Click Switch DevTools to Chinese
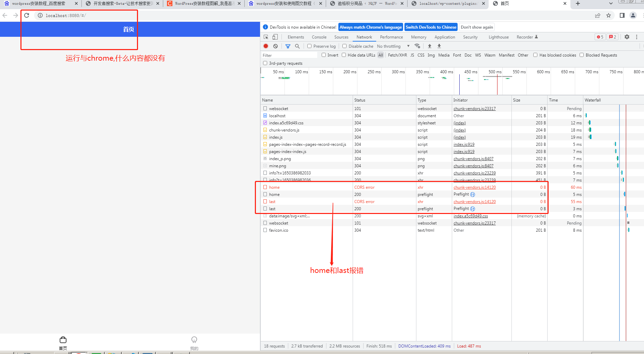This screenshot has height=354, width=644. pyautogui.click(x=431, y=27)
